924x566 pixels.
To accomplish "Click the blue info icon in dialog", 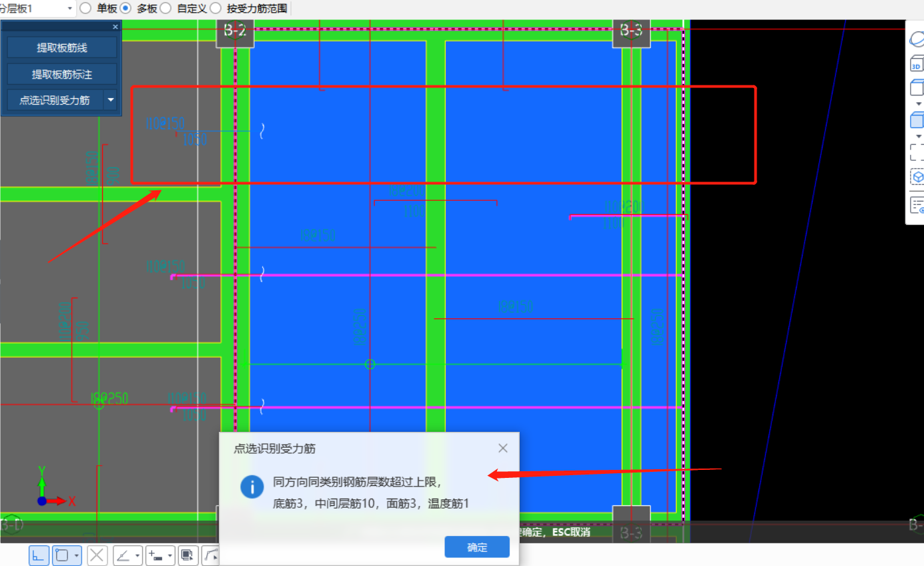I will (x=252, y=487).
